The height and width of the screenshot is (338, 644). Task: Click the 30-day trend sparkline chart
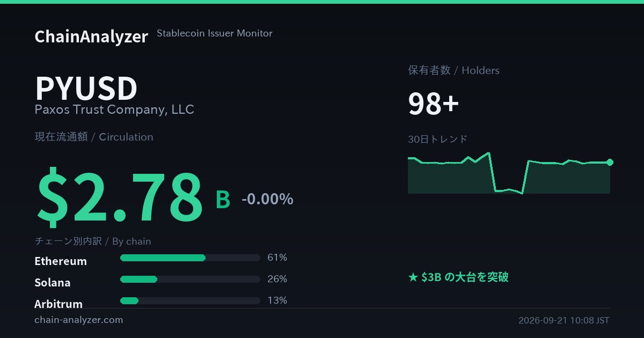509,173
